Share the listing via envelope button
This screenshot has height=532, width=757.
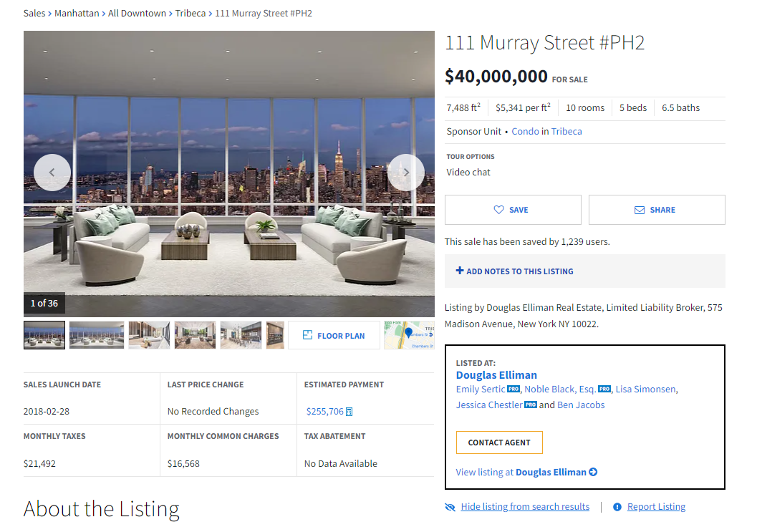coord(657,210)
